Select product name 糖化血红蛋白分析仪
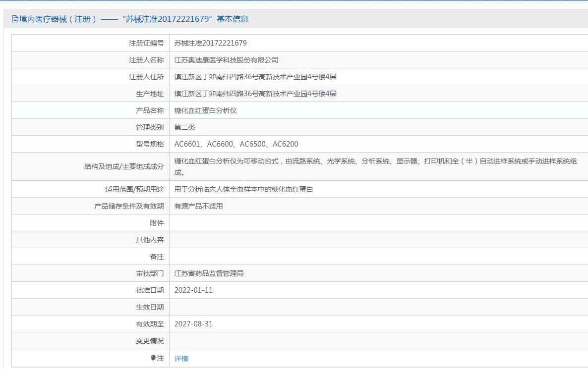This screenshot has height=369, width=588. [205, 110]
